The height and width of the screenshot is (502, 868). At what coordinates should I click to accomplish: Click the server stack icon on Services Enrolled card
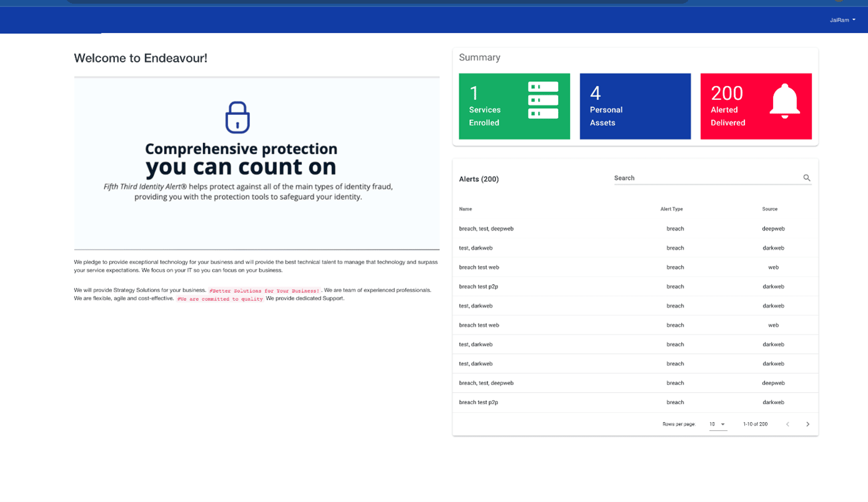point(543,100)
